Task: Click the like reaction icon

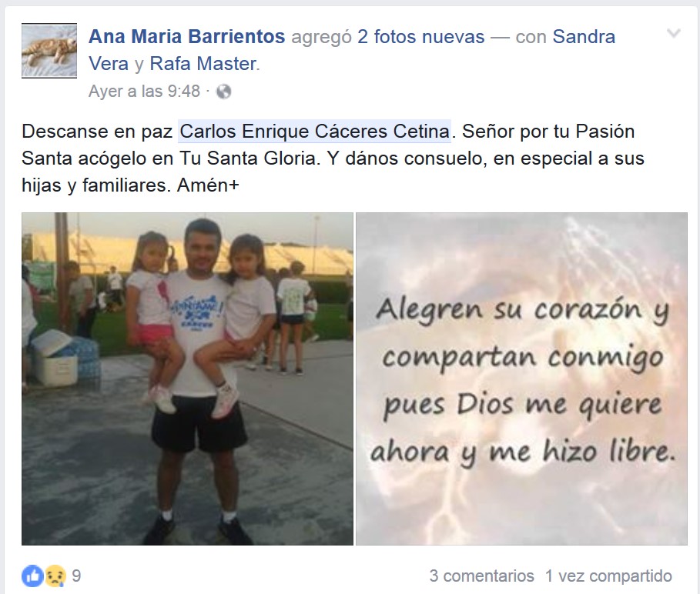Action: coord(32,576)
